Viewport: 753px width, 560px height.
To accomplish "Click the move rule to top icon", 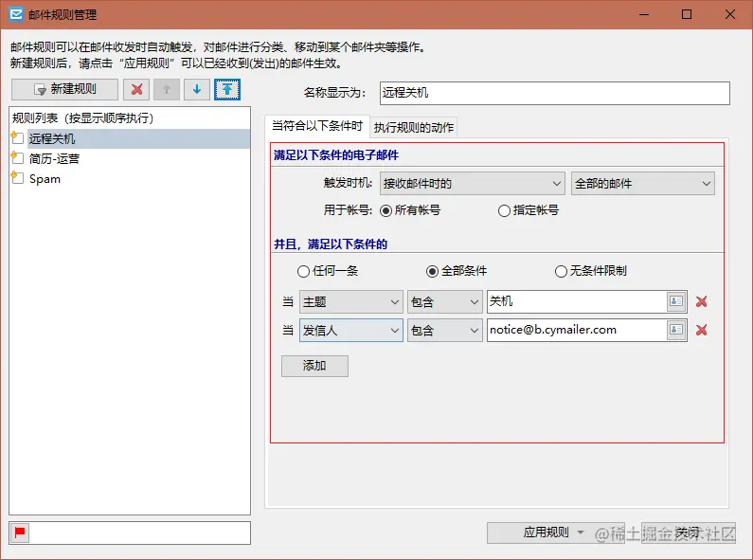I will point(227,89).
